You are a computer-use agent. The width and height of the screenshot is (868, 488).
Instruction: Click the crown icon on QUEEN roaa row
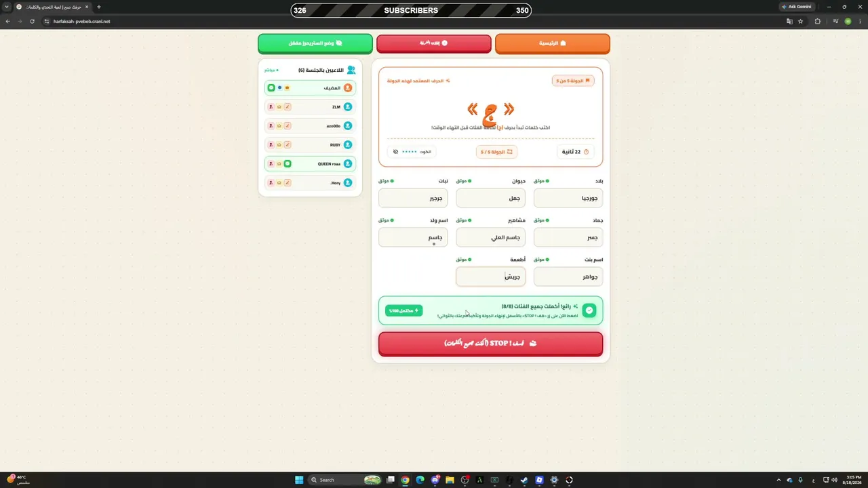(x=279, y=164)
